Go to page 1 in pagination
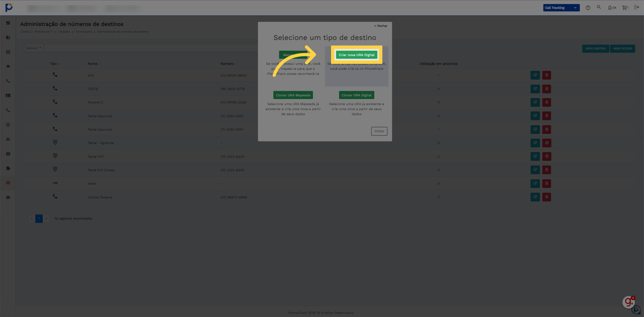 pyautogui.click(x=39, y=219)
